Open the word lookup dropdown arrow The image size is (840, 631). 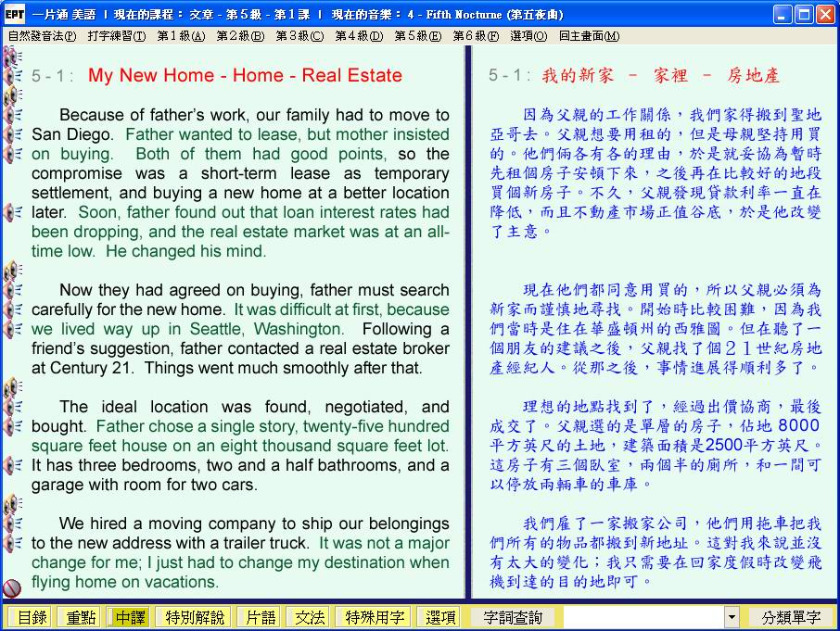tap(732, 617)
